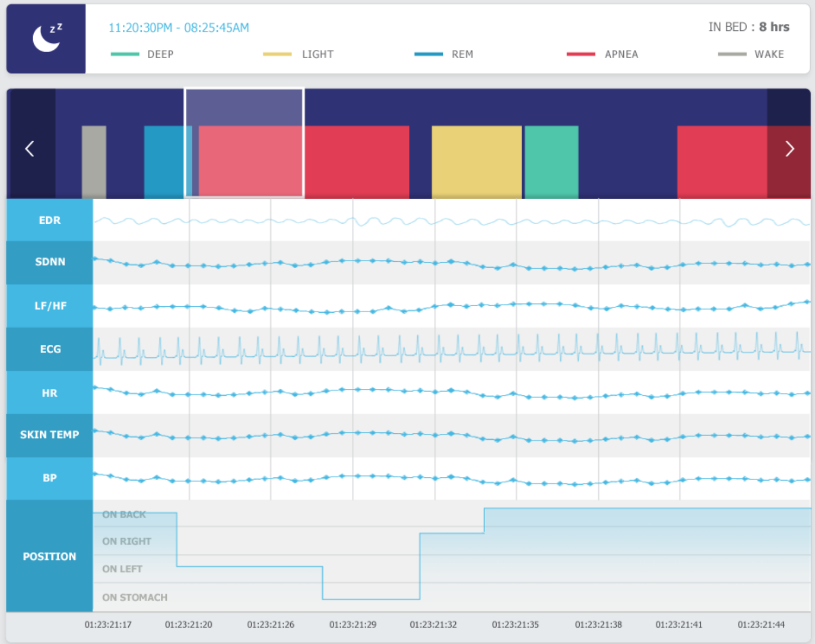Click the SKIN TEMP data line
The height and width of the screenshot is (644, 815).
pyautogui.click(x=452, y=435)
